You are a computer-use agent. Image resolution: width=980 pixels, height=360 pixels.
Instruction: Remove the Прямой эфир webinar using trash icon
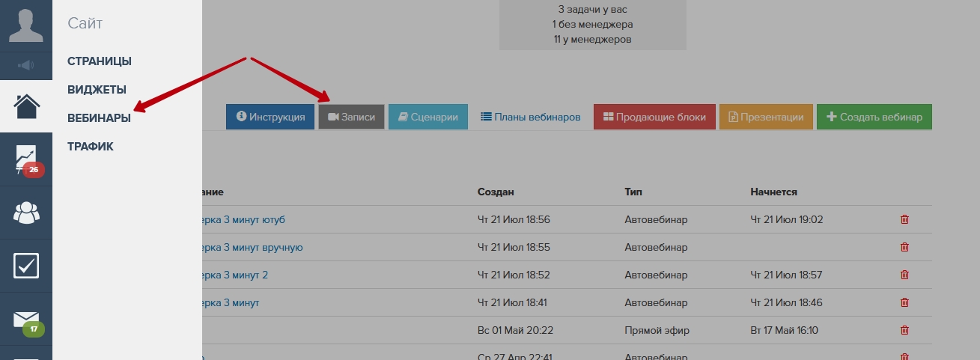point(904,330)
